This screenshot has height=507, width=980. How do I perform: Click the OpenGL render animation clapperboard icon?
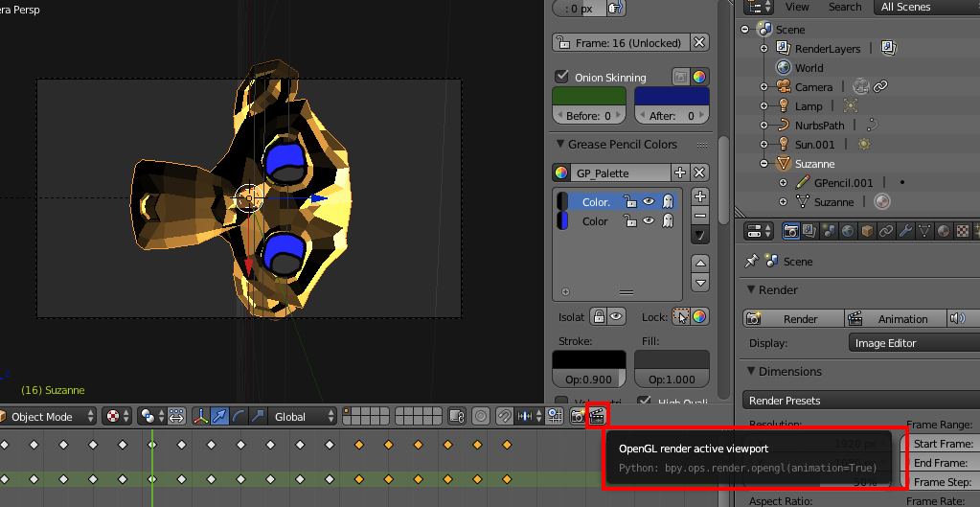597,416
